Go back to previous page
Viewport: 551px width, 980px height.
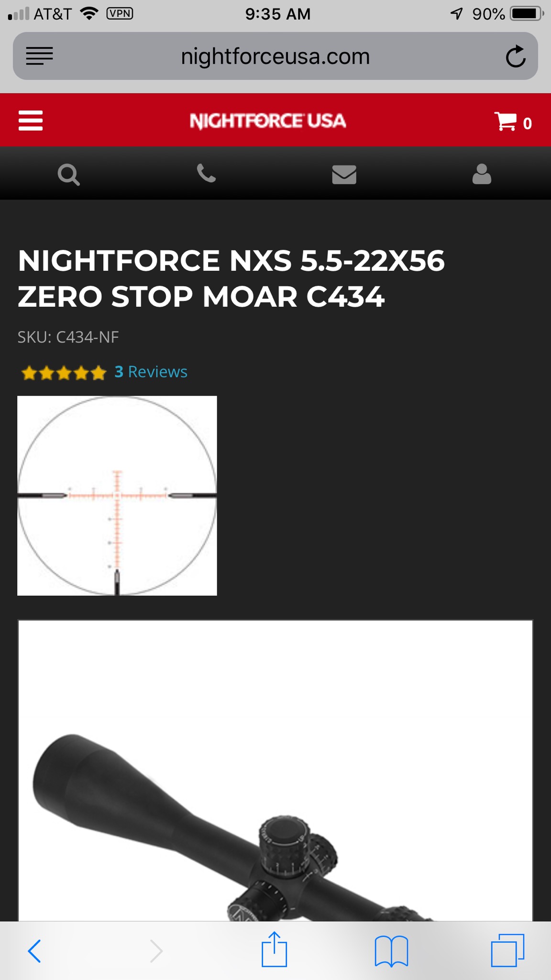(x=34, y=950)
